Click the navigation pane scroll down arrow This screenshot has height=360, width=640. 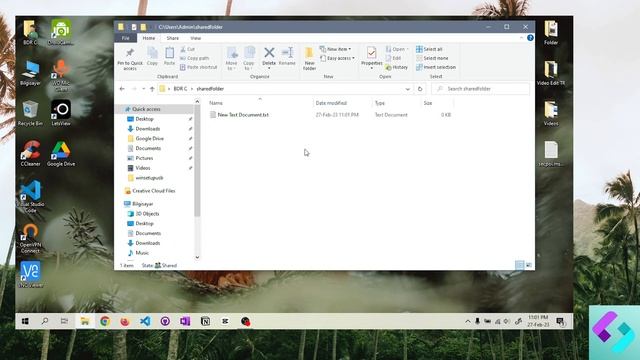(197, 257)
